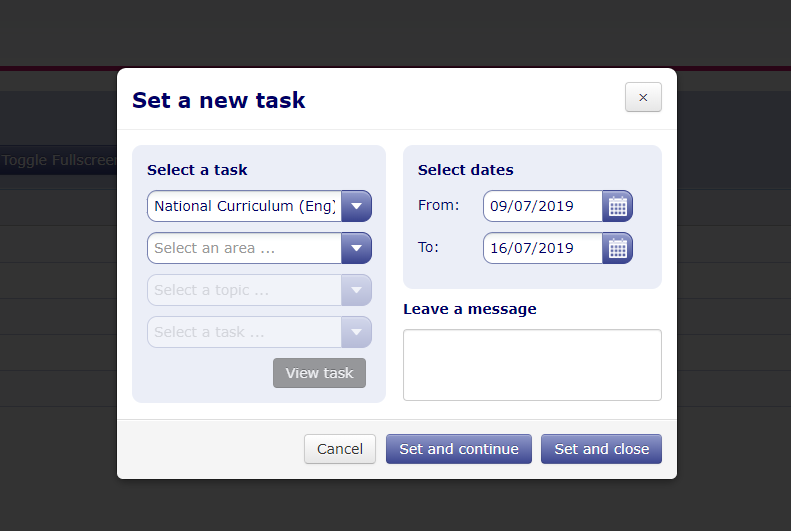
Task: Click the 'Select a task ...' placeholder text
Action: pos(209,332)
